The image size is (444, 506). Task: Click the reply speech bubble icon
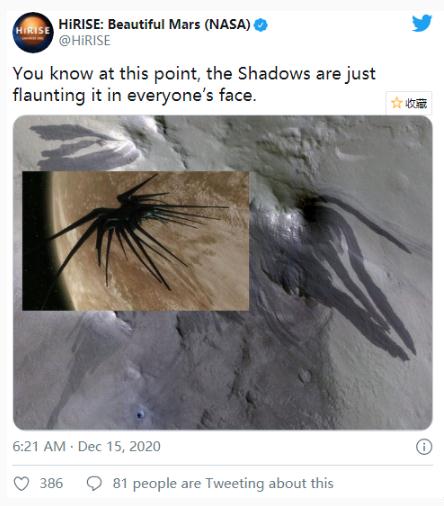(94, 483)
